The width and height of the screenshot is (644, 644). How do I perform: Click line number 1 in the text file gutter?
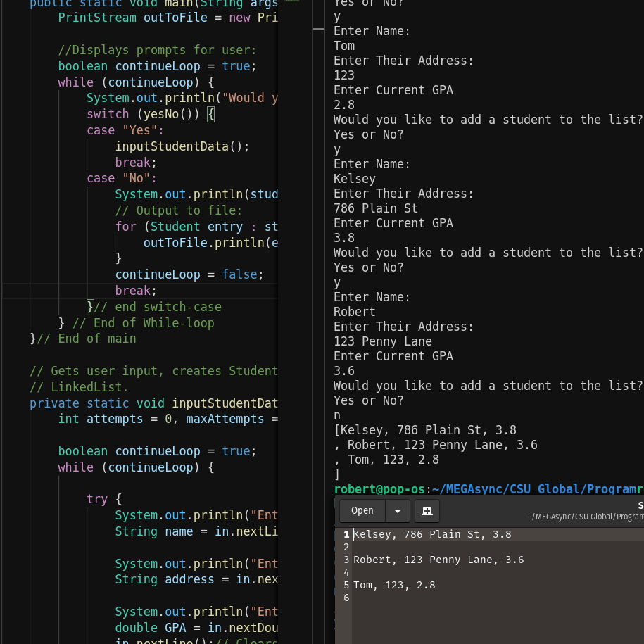point(345,534)
